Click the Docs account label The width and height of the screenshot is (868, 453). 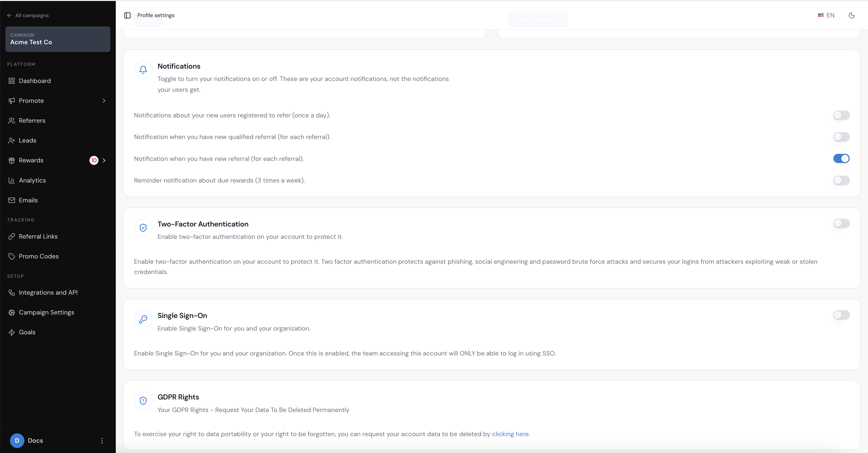(35, 440)
